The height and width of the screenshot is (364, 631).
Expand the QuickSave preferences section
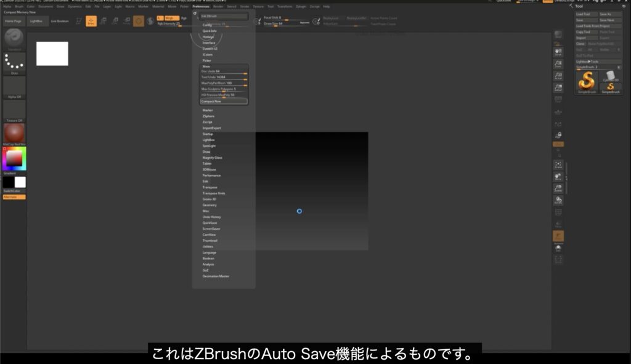(210, 223)
